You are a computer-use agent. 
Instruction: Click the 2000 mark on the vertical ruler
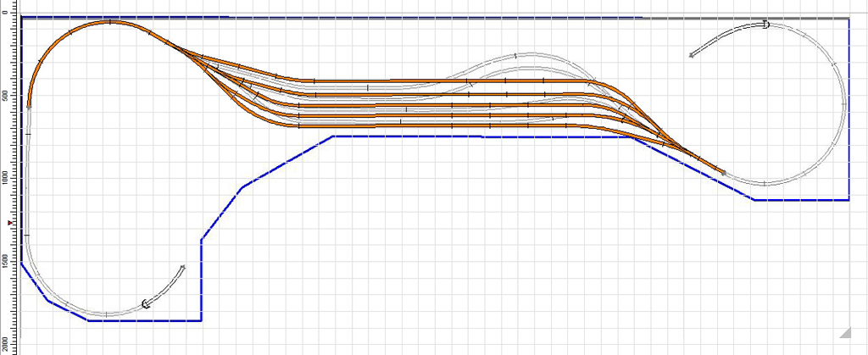click(7, 342)
